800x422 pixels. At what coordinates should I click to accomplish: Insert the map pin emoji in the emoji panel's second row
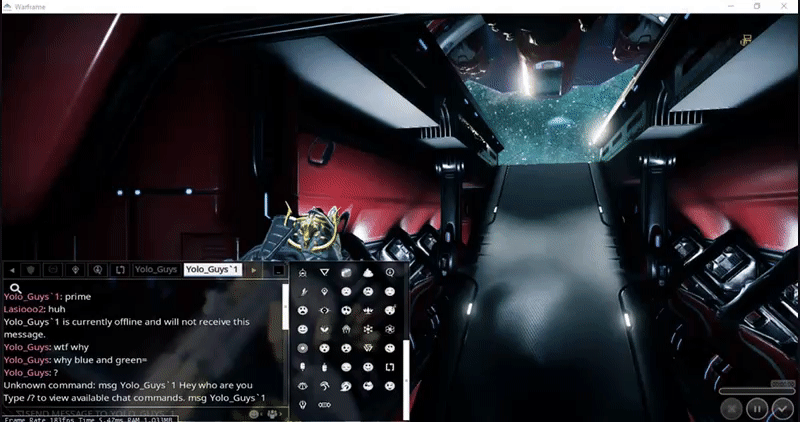[x=324, y=292]
